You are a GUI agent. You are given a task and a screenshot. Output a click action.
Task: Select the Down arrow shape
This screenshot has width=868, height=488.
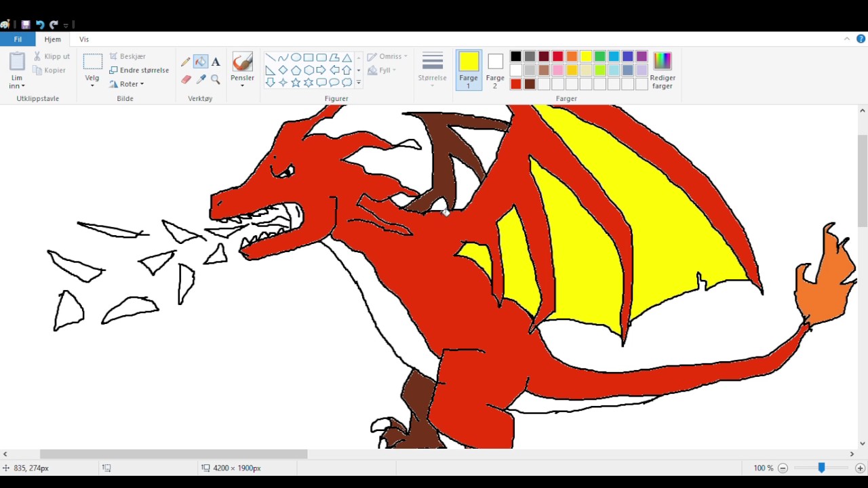point(270,83)
